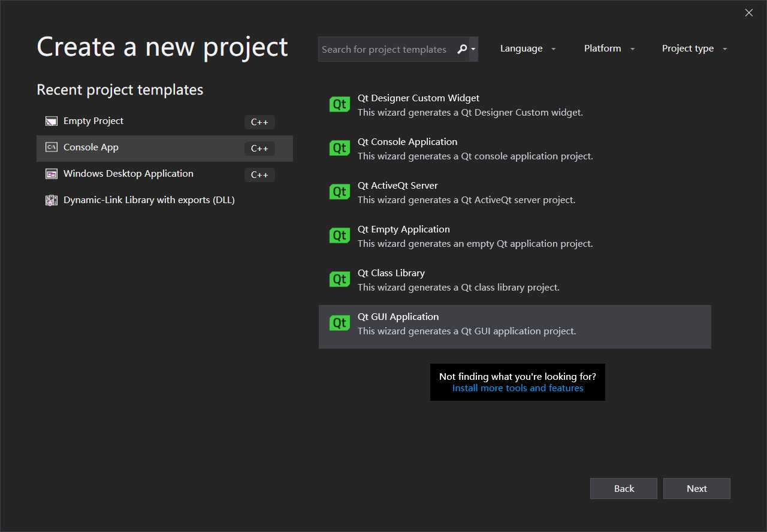
Task: Click the Windows Desktop Application template icon
Action: (x=52, y=174)
